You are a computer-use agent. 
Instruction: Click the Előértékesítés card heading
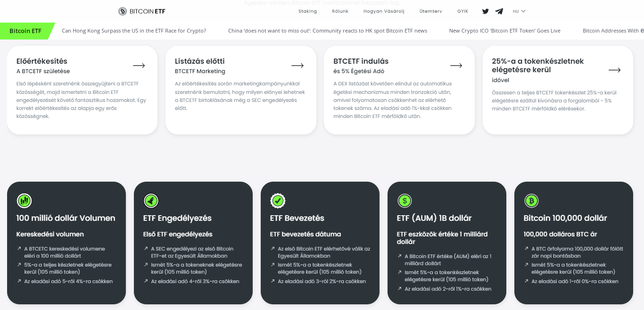point(42,61)
